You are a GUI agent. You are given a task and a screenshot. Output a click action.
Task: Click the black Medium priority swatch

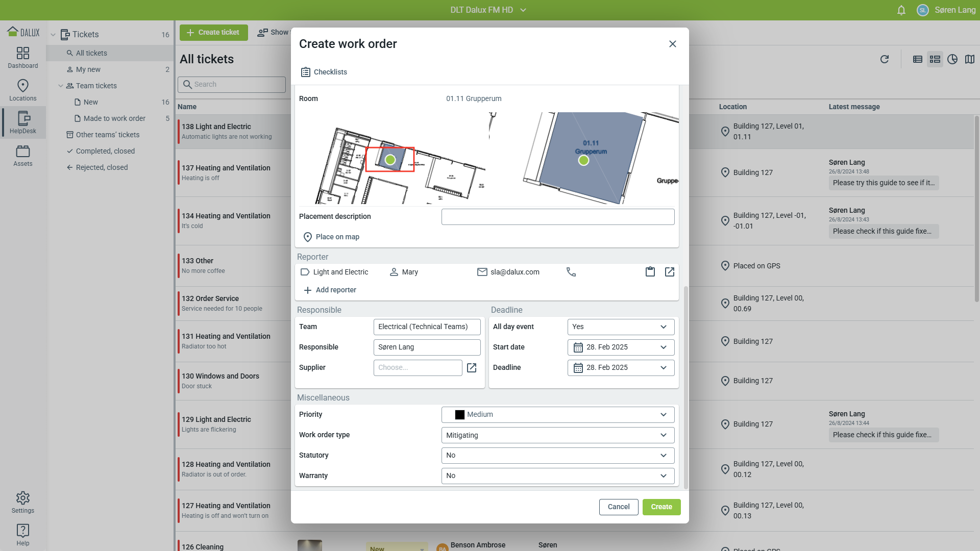[x=459, y=415]
